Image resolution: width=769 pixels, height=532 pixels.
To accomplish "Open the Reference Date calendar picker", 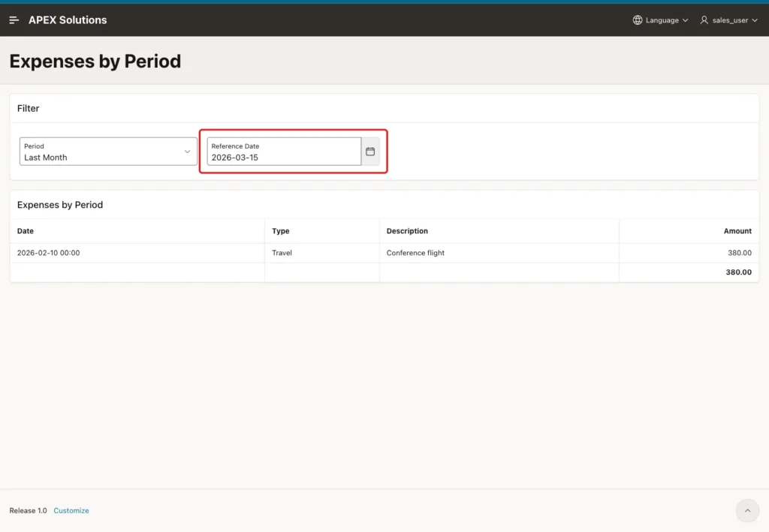I will (x=370, y=152).
